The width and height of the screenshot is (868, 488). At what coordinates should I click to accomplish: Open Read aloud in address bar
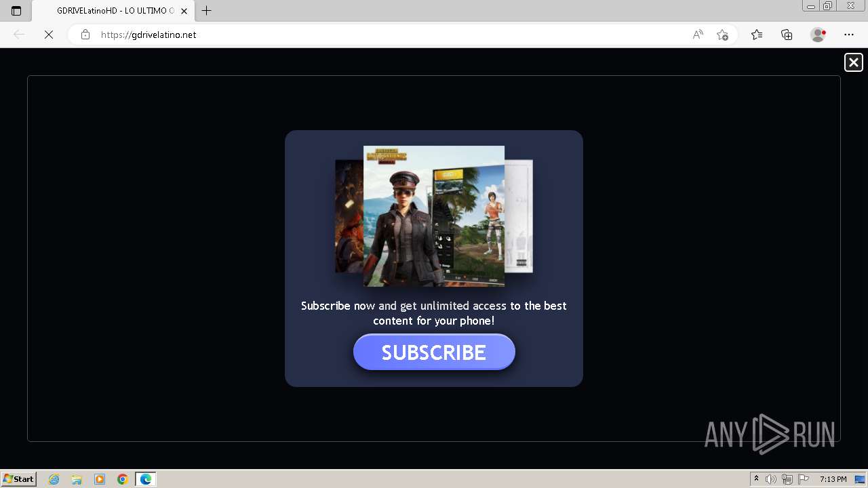coord(698,35)
